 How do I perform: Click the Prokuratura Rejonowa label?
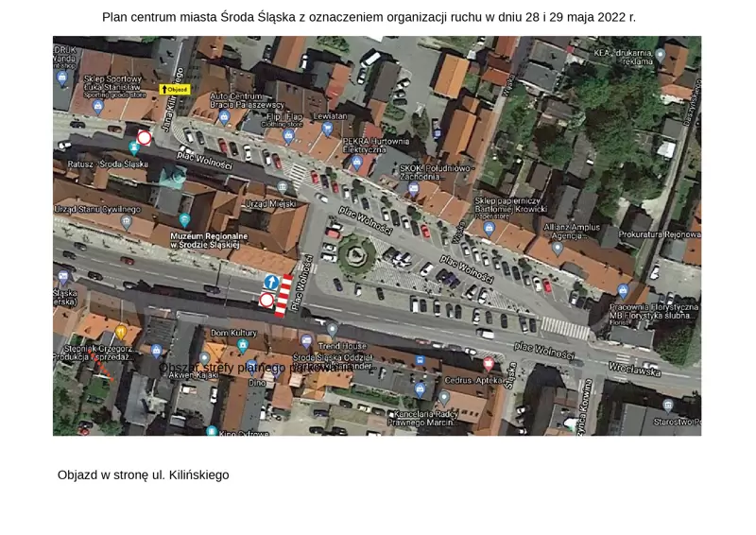tap(659, 233)
